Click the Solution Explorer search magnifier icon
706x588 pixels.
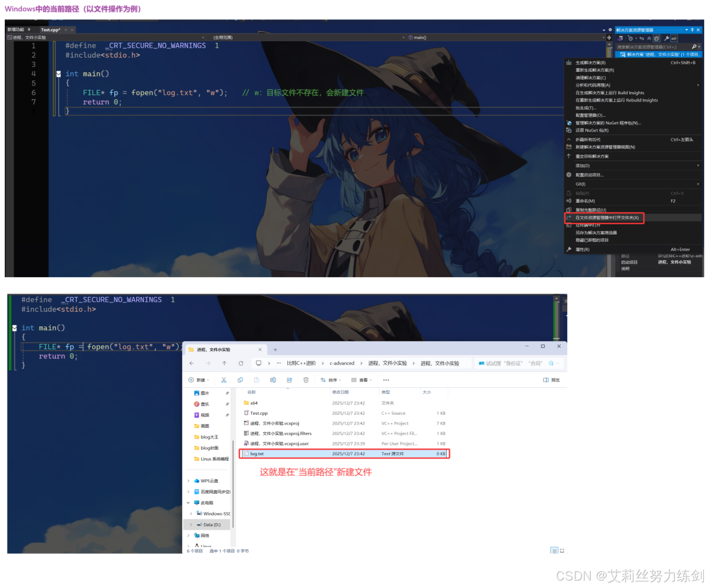click(x=694, y=47)
